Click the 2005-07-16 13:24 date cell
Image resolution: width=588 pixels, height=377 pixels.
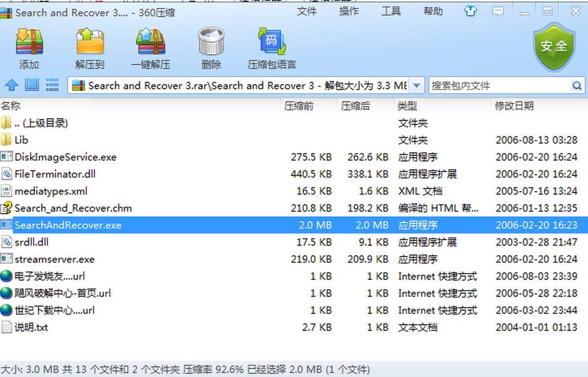coord(537,191)
